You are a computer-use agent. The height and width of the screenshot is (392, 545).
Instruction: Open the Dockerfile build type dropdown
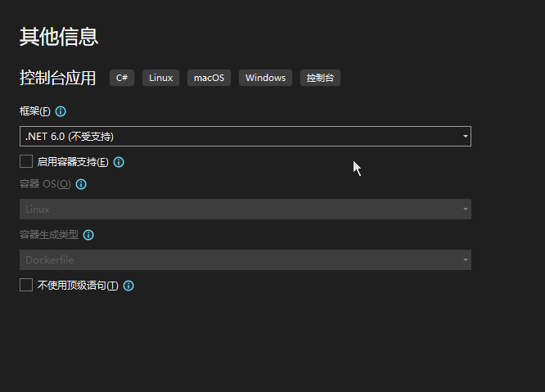(245, 260)
